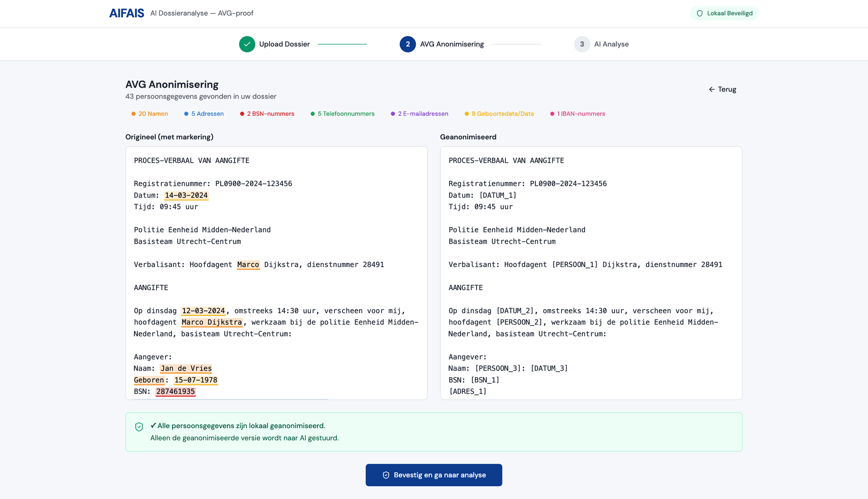Viewport: 868px width, 499px height.
Task: Click the back arrow next to Terug
Action: [712, 89]
